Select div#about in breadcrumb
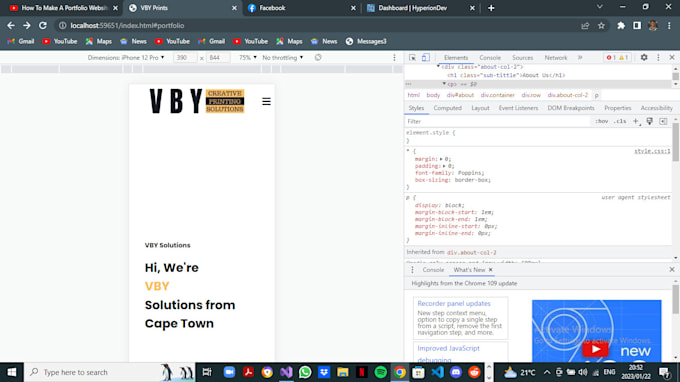The width and height of the screenshot is (680, 382). tap(460, 95)
